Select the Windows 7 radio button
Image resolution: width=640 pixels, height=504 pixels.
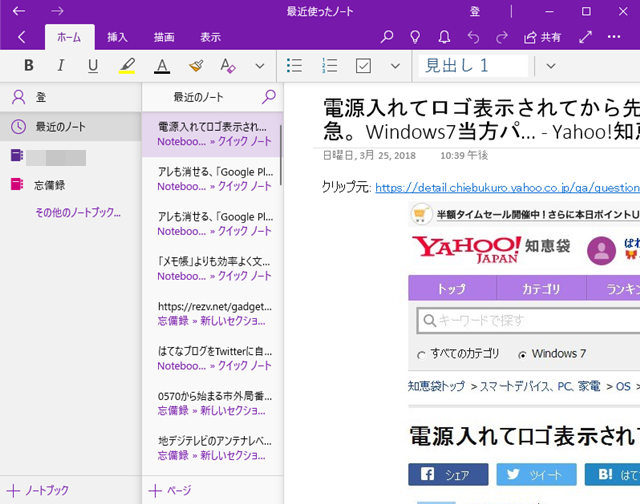coord(522,355)
